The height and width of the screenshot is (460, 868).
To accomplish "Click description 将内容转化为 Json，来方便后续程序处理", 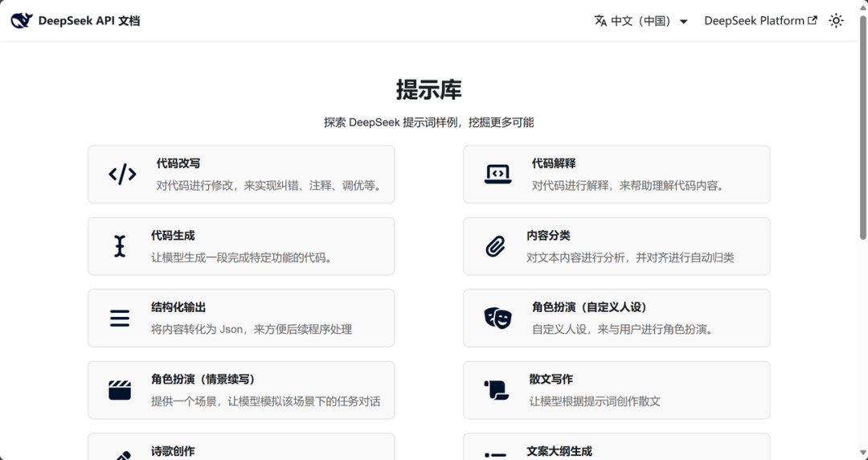I will click(252, 330).
